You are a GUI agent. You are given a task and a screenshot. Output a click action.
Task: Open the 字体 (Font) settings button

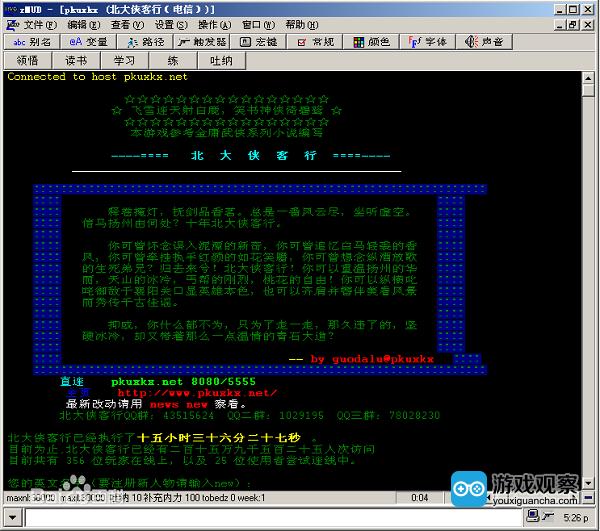point(427,42)
